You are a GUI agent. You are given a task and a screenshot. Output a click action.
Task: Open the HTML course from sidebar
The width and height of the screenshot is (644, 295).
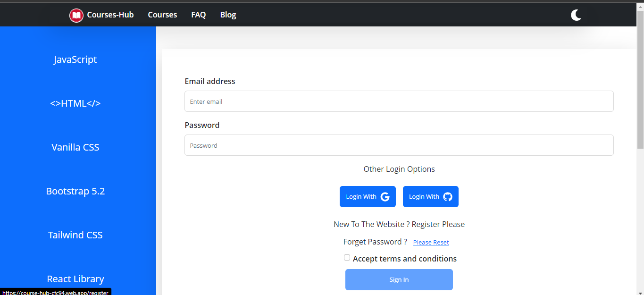[x=75, y=103]
